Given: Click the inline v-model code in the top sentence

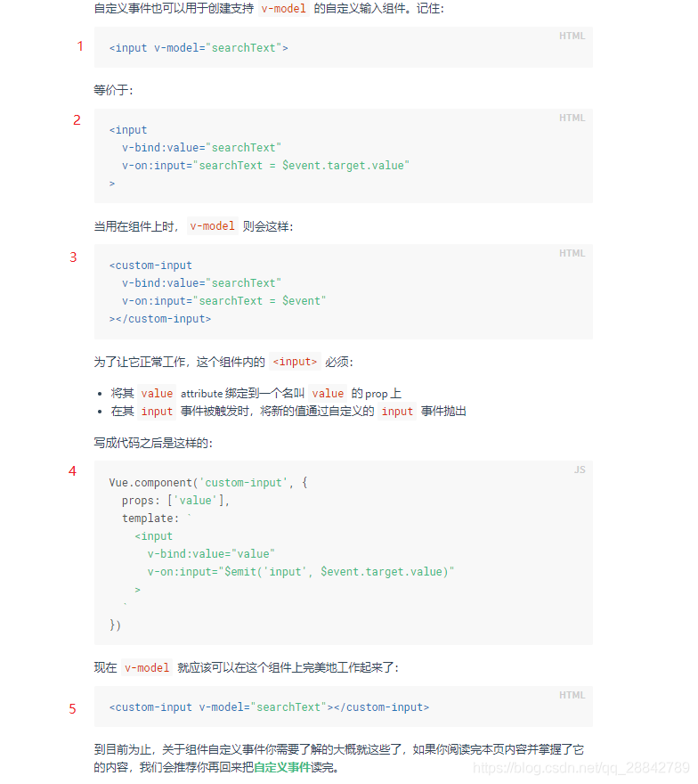Looking at the screenshot, I should 284,8.
